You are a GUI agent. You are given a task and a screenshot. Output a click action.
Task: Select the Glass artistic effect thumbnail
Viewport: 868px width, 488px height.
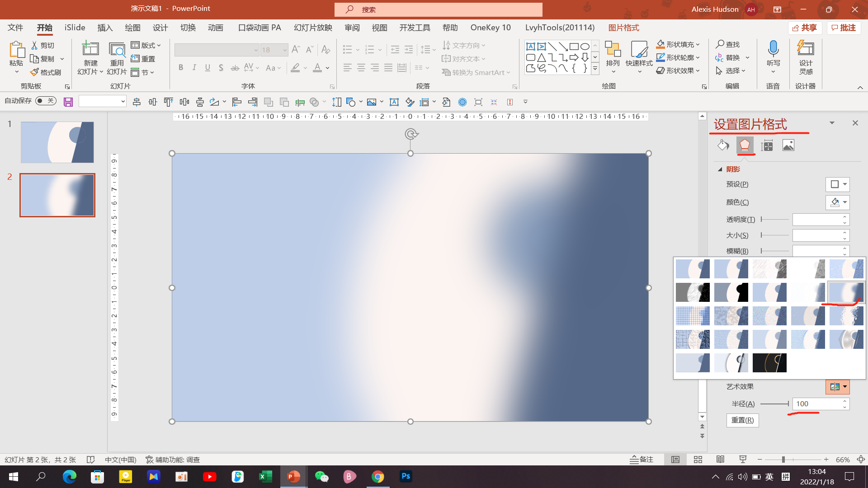pyautogui.click(x=846, y=316)
